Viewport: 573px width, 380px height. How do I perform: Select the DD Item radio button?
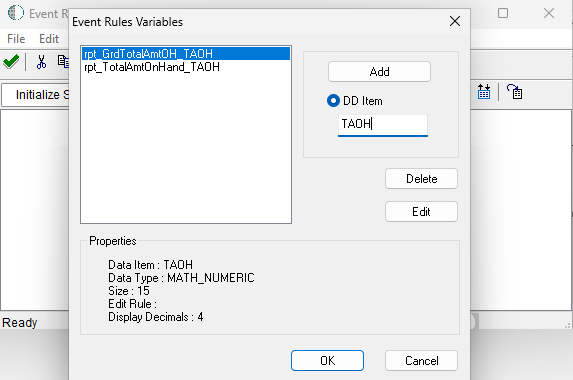click(x=333, y=100)
